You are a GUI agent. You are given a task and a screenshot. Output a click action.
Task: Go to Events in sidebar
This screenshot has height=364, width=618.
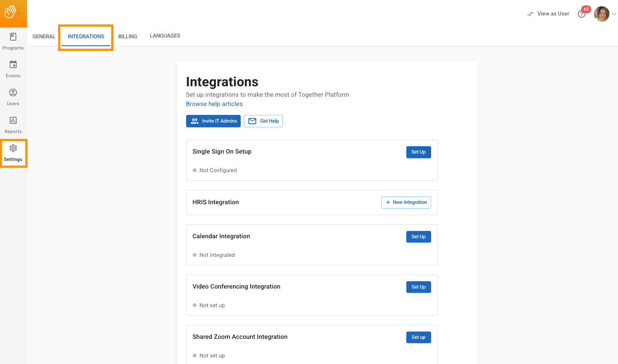coord(13,69)
